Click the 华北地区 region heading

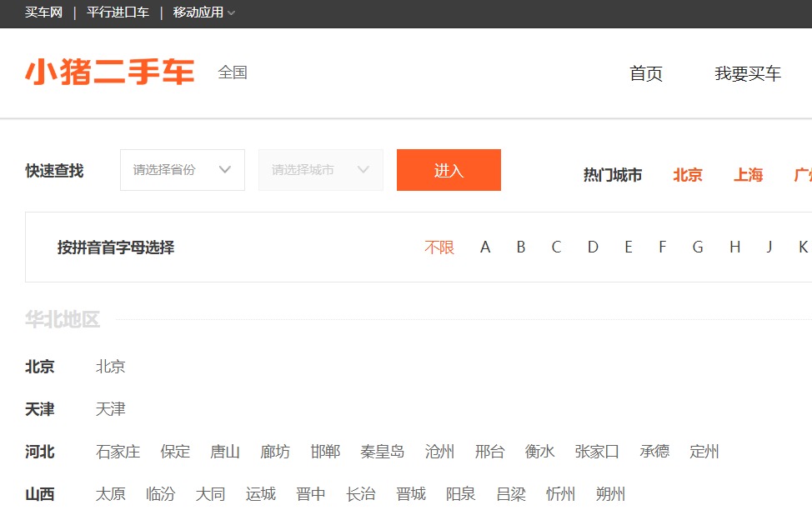tap(63, 319)
